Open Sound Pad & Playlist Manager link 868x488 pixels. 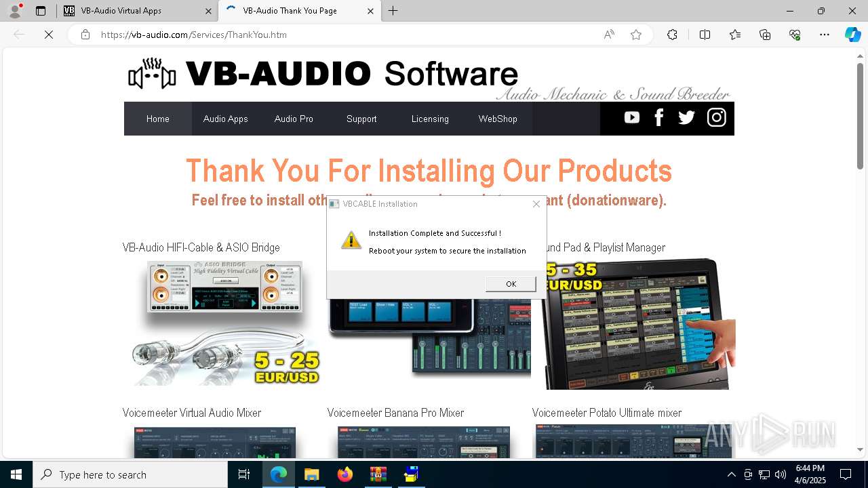pos(607,247)
